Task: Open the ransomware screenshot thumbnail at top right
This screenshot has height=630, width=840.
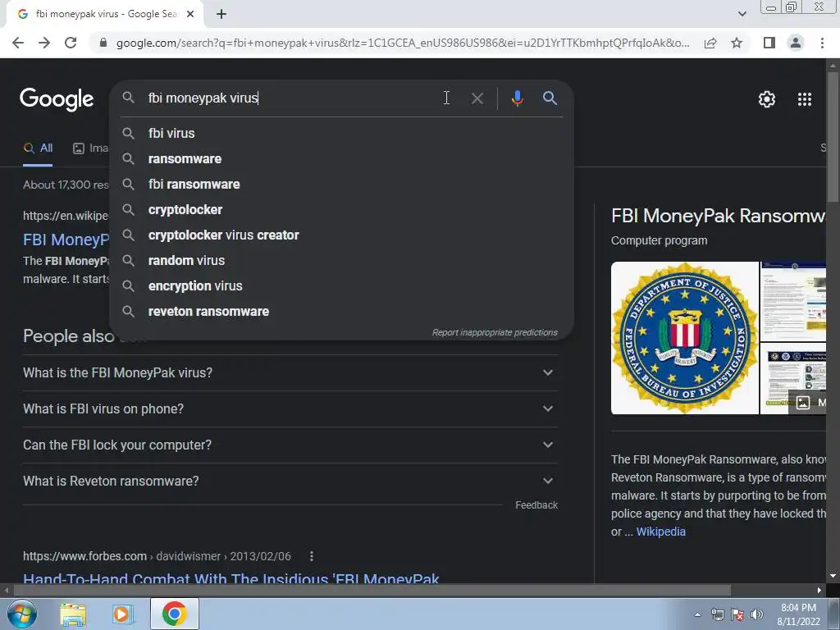Action: [x=793, y=302]
